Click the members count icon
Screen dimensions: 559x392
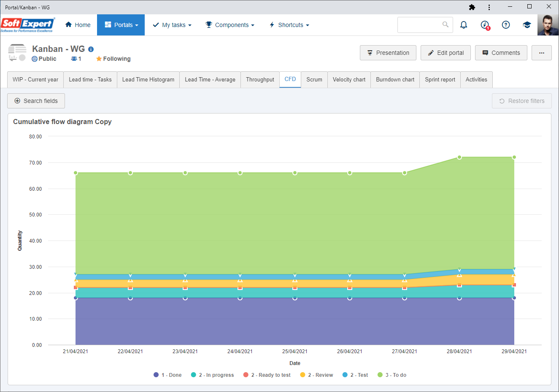click(74, 59)
